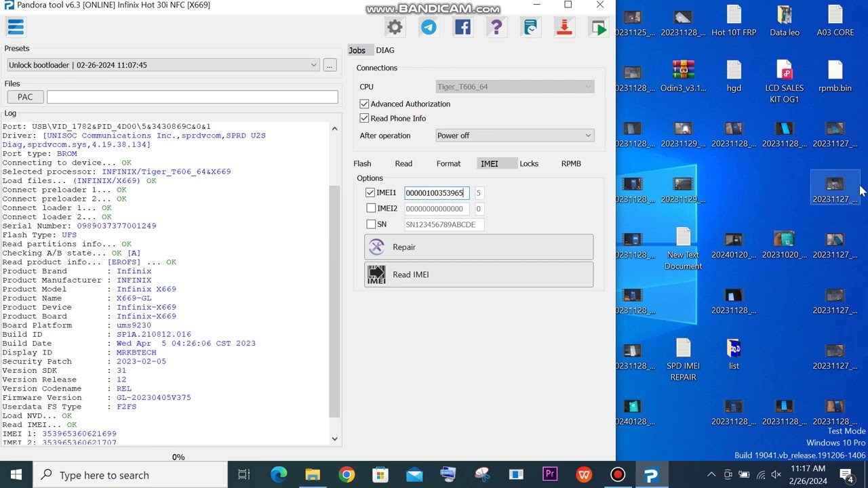
Task: Open WPS Office from taskbar
Action: point(584,474)
